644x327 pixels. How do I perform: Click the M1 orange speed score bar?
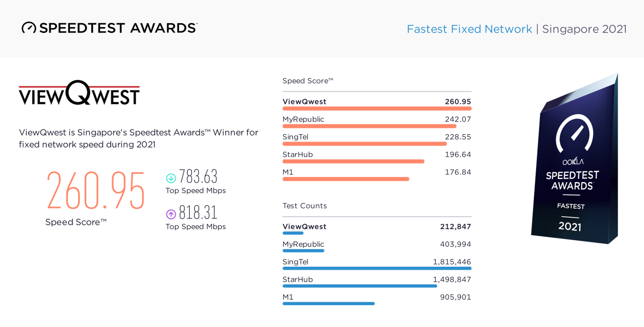(x=346, y=179)
